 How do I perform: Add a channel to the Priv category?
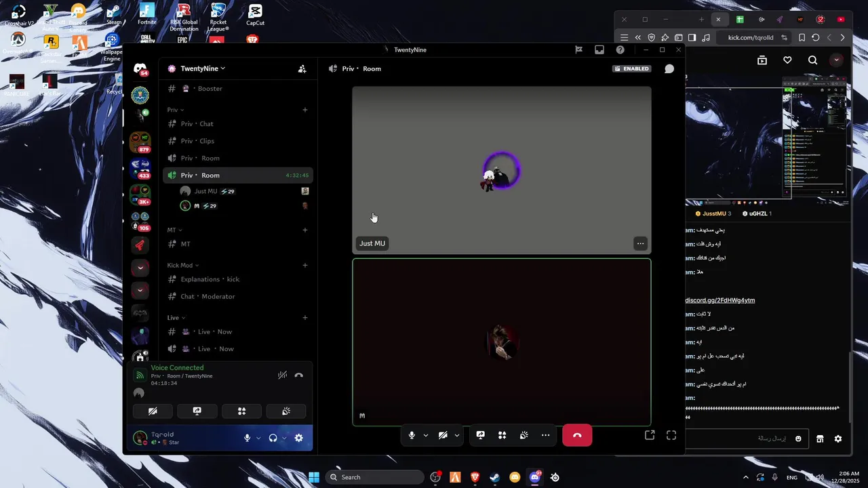tap(305, 110)
